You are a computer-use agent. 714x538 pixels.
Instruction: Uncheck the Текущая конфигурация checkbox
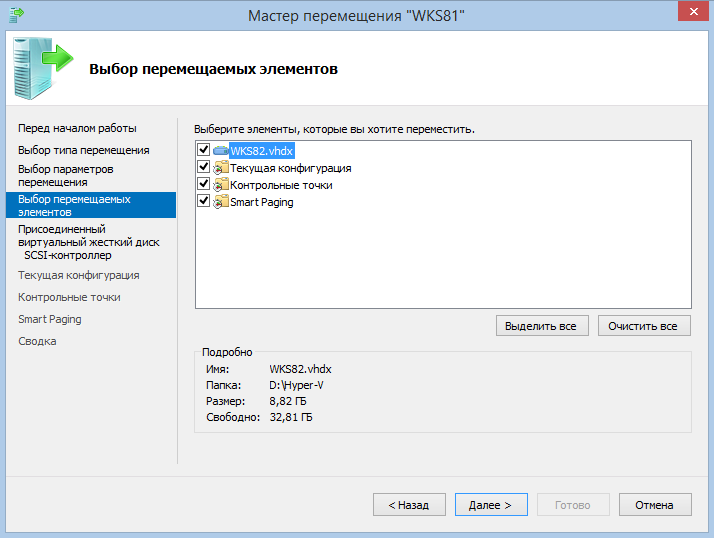click(204, 168)
